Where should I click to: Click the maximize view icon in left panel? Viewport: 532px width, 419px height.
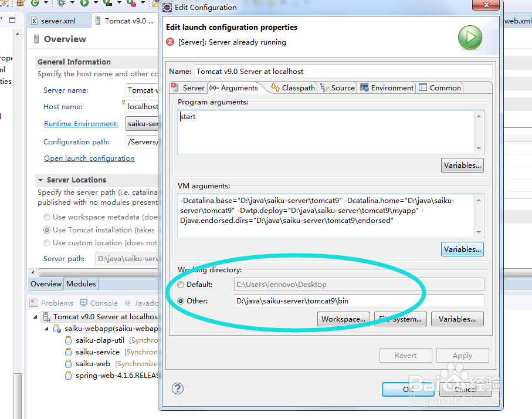(12, 20)
